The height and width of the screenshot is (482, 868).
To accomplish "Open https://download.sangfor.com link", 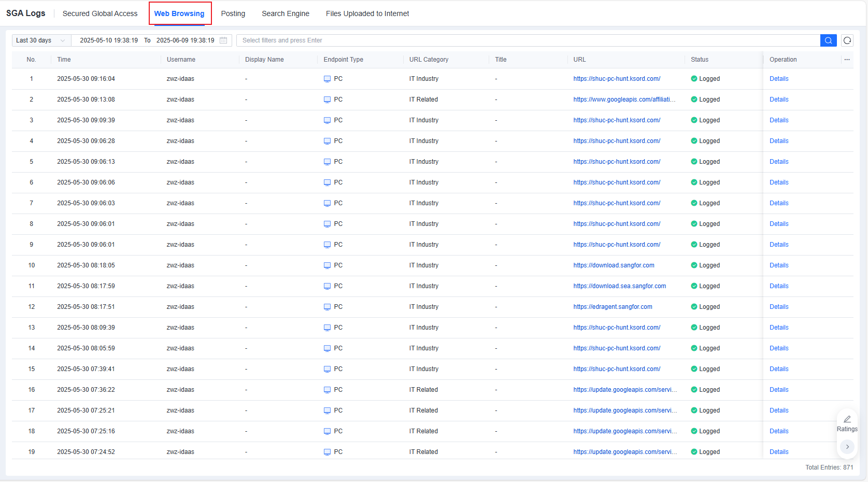I will pyautogui.click(x=614, y=265).
